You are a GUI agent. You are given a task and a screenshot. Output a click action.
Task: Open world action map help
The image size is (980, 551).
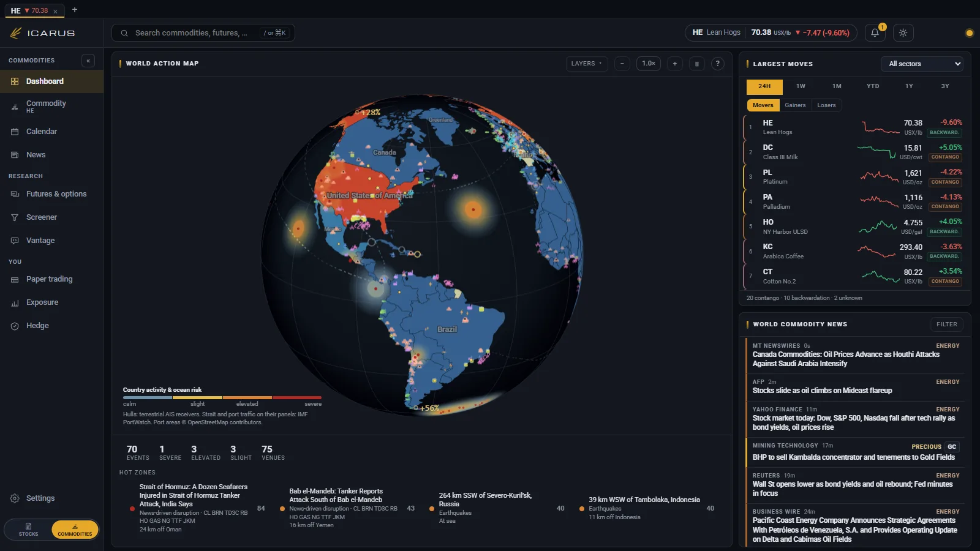(x=718, y=64)
